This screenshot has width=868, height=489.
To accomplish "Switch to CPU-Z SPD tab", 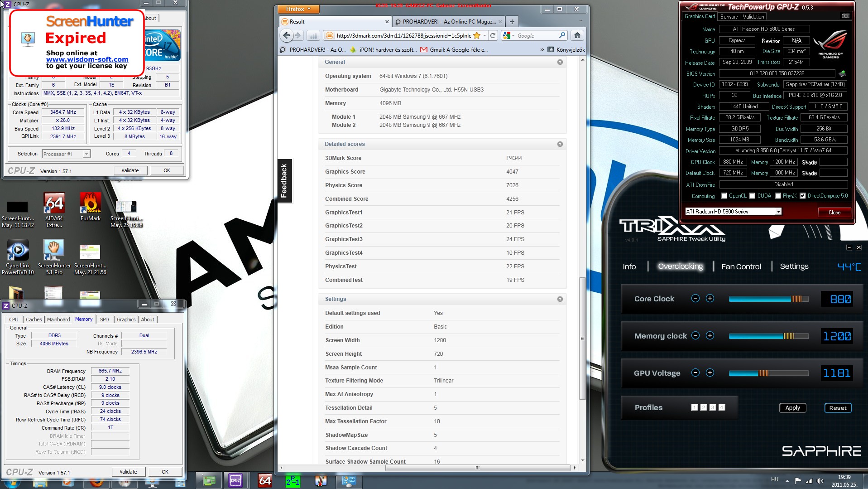I will (105, 320).
